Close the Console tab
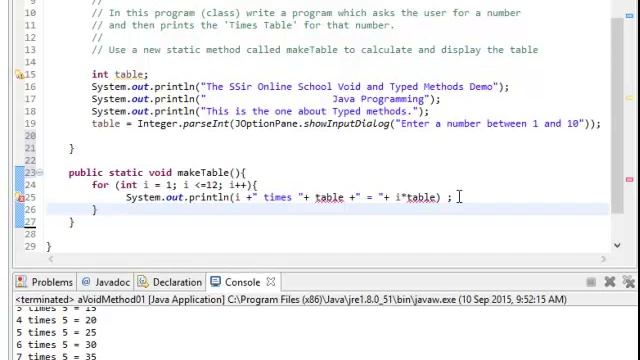Screen dimensions: 640x360 pos(271,282)
